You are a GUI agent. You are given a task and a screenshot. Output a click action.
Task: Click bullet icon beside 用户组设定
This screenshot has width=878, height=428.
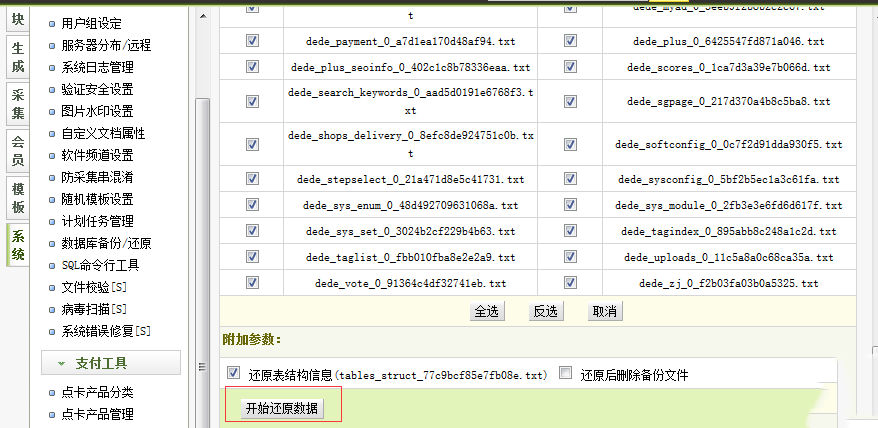(53, 23)
